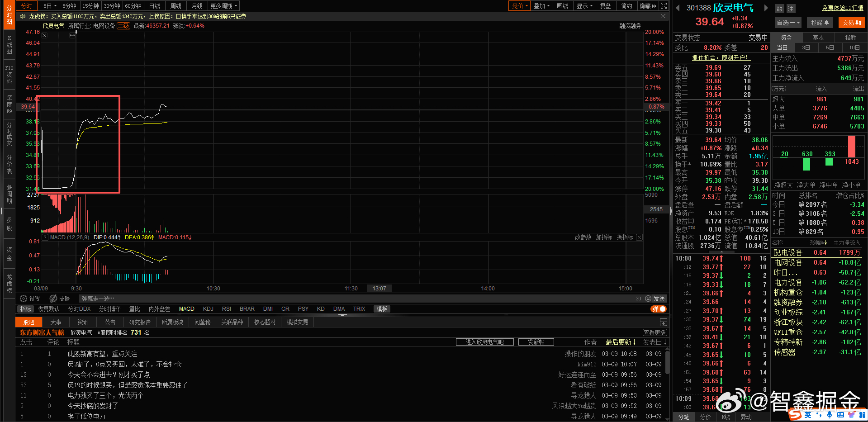This screenshot has height=422, width=868.
Task: Open the 自选 watchlist dropdown
Action: click(x=788, y=23)
